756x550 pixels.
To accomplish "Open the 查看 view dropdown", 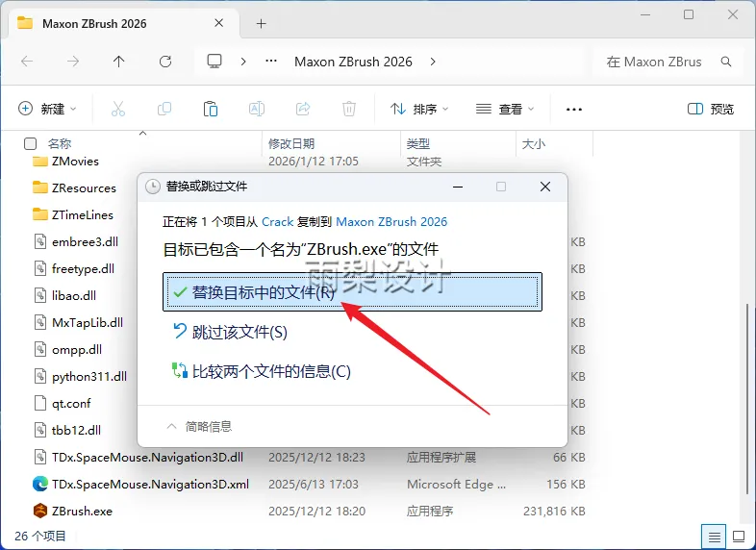I will pos(505,109).
